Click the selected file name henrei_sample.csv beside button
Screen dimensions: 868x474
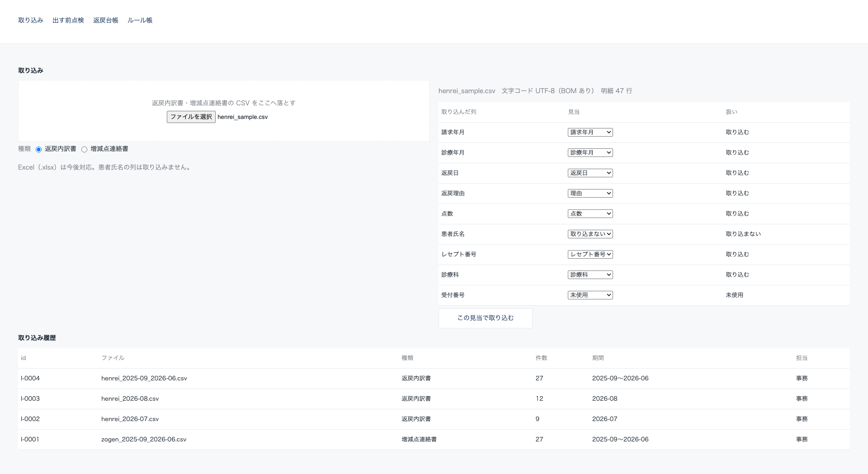pyautogui.click(x=243, y=117)
